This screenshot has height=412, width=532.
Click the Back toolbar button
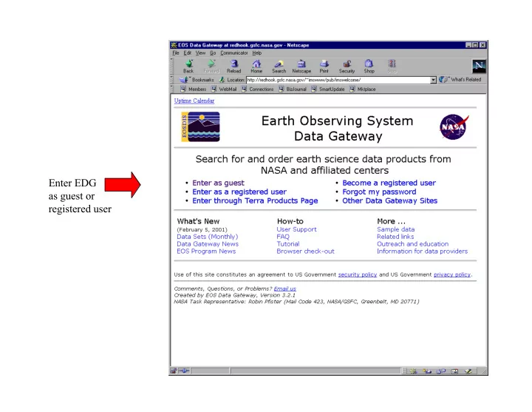pyautogui.click(x=188, y=66)
